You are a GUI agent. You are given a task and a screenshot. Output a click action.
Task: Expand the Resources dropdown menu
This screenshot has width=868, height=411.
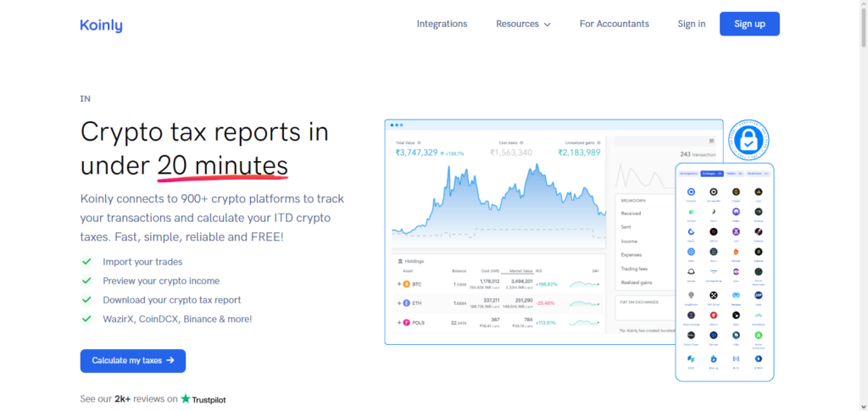(x=523, y=24)
